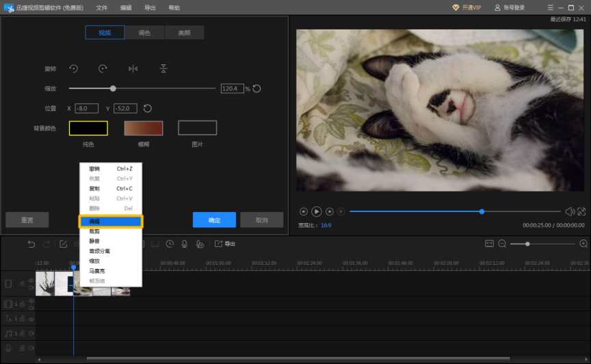Viewport: 591px width, 364px height.
Task: Rotate video clockwise with the right rotate icon
Action: (103, 68)
